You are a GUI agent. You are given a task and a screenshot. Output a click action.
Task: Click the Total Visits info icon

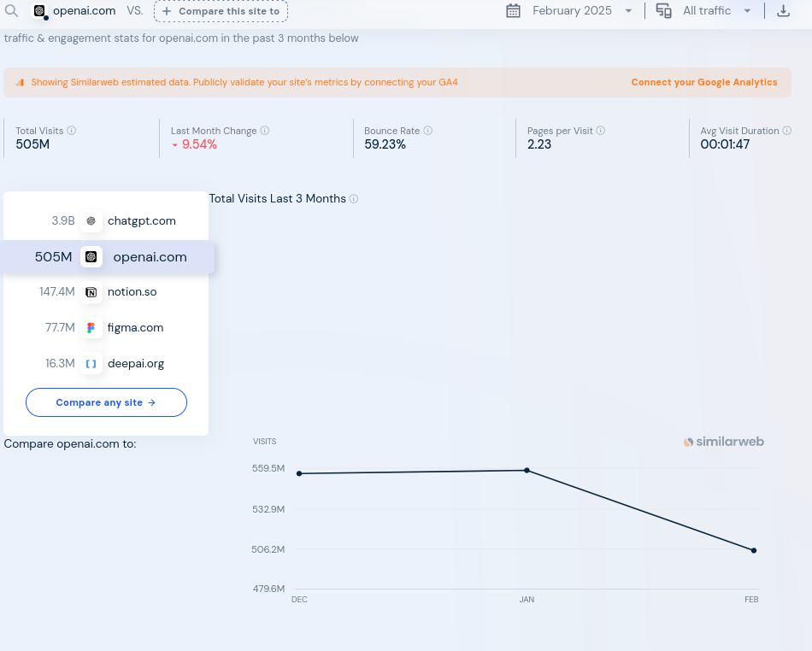(72, 131)
